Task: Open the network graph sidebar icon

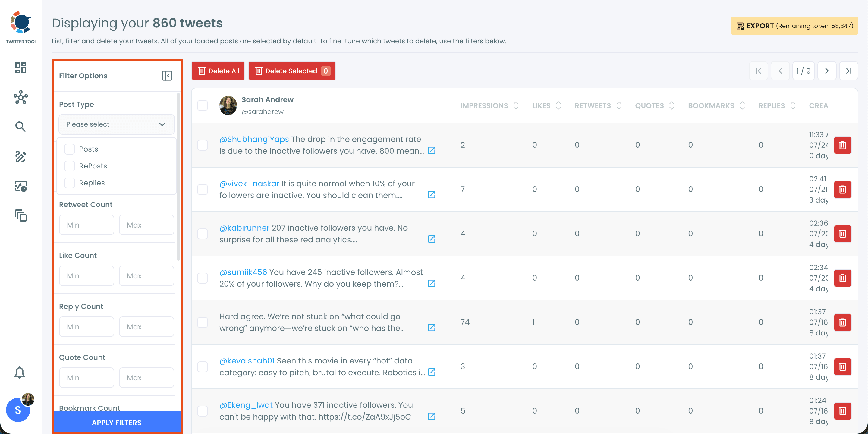Action: coord(20,97)
